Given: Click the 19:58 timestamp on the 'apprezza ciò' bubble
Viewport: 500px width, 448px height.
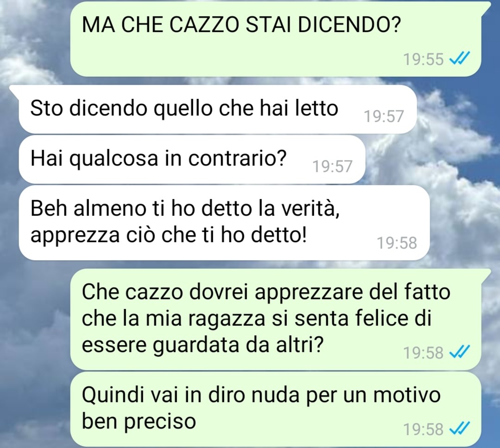Looking at the screenshot, I should 397,243.
